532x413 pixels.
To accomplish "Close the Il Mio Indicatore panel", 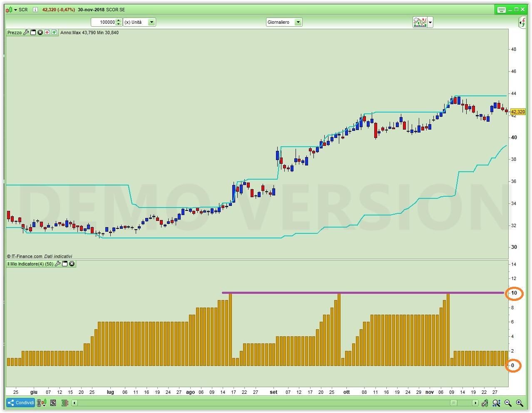I will (x=72, y=264).
